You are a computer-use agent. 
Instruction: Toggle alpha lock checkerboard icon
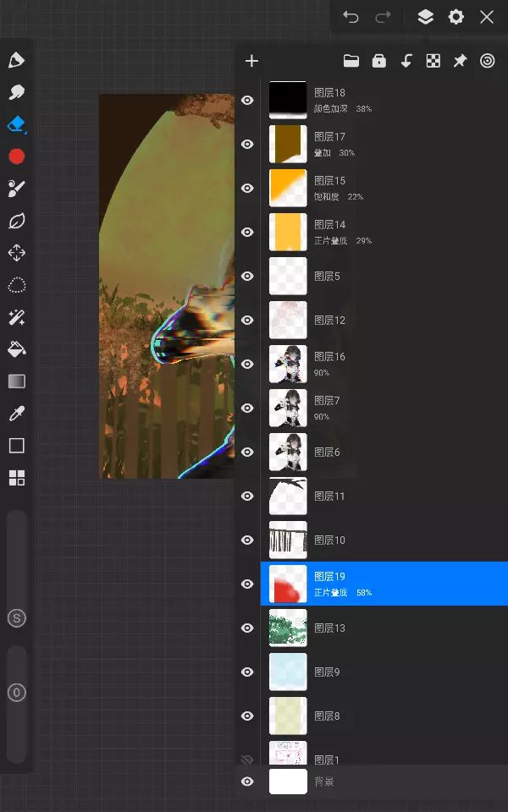coord(433,61)
